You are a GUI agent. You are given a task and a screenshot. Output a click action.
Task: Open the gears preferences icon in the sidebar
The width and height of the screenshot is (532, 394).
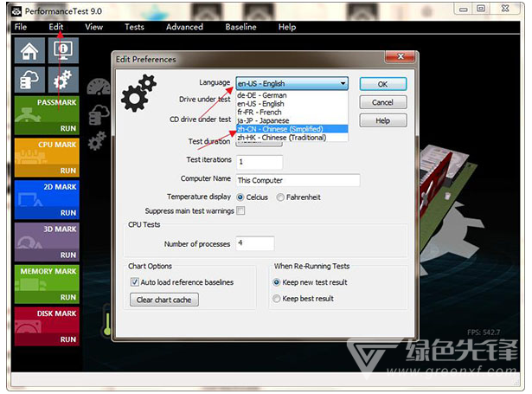(63, 80)
